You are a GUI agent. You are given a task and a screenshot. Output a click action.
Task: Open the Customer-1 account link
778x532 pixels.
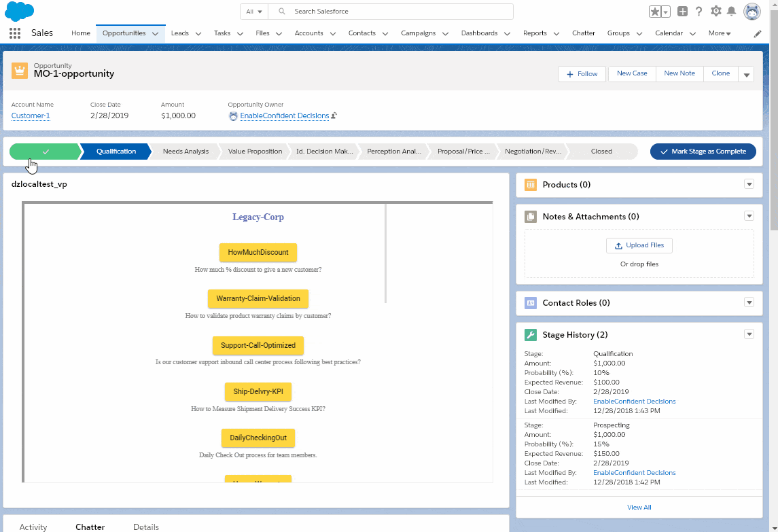click(x=30, y=116)
